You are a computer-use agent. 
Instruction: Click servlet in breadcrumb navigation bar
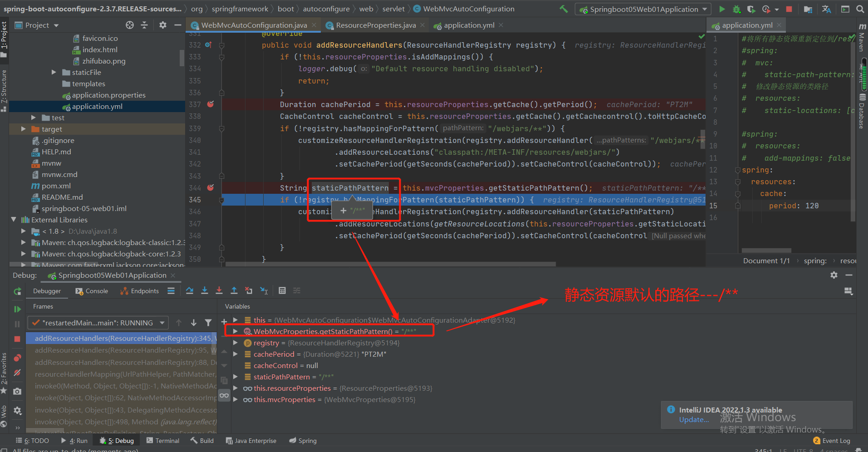pyautogui.click(x=393, y=9)
